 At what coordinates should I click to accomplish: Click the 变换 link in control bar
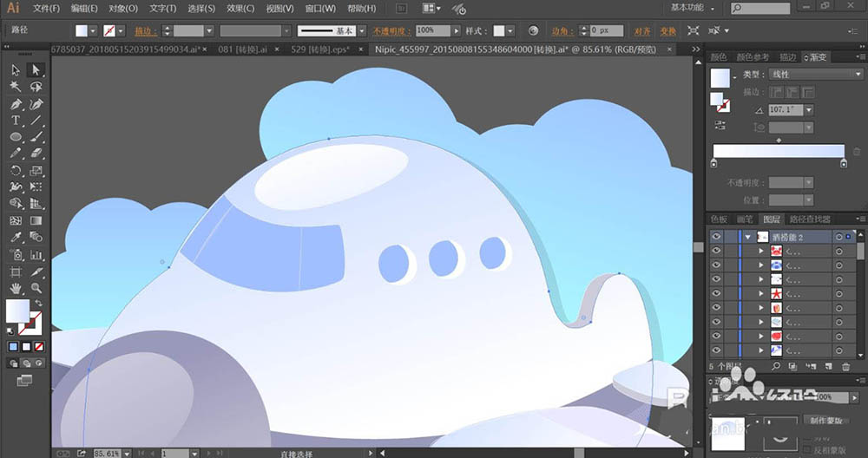pos(667,31)
